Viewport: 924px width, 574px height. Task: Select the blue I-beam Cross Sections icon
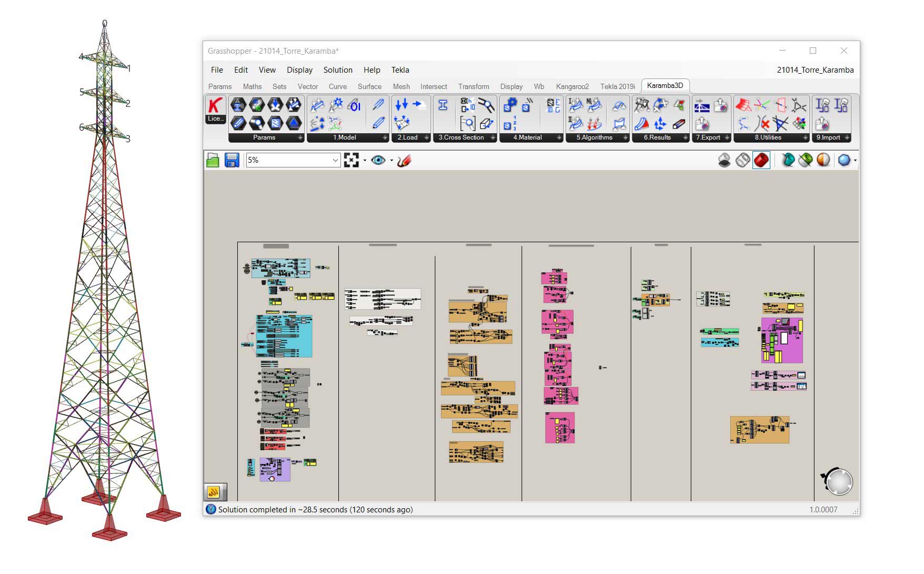pyautogui.click(x=443, y=105)
